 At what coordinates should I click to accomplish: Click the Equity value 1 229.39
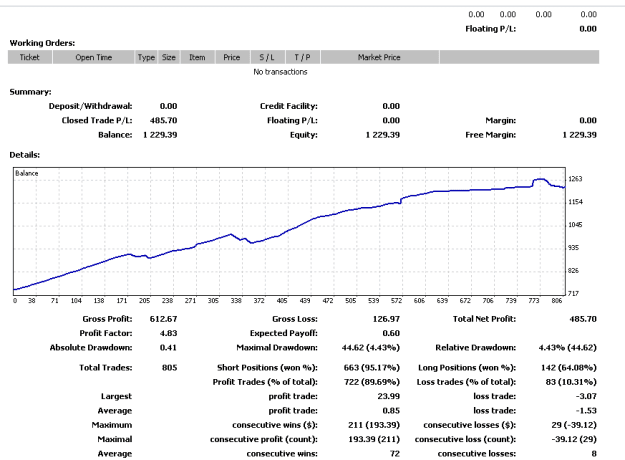[x=383, y=135]
